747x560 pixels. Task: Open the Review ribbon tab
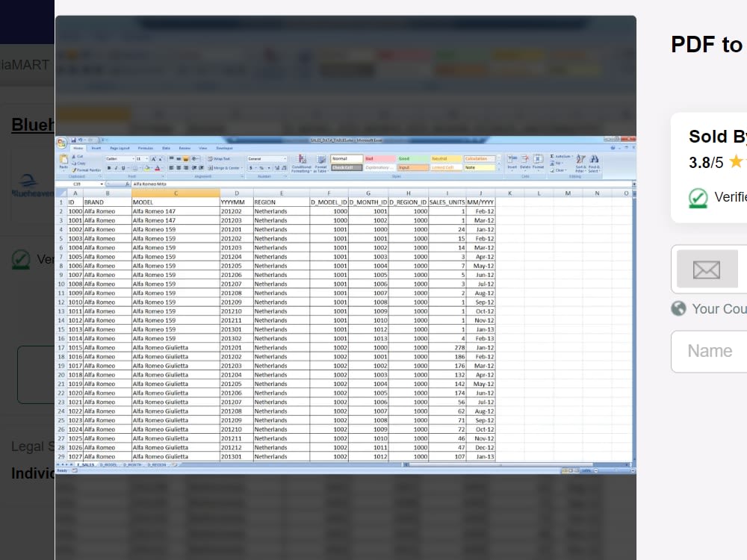(x=185, y=148)
